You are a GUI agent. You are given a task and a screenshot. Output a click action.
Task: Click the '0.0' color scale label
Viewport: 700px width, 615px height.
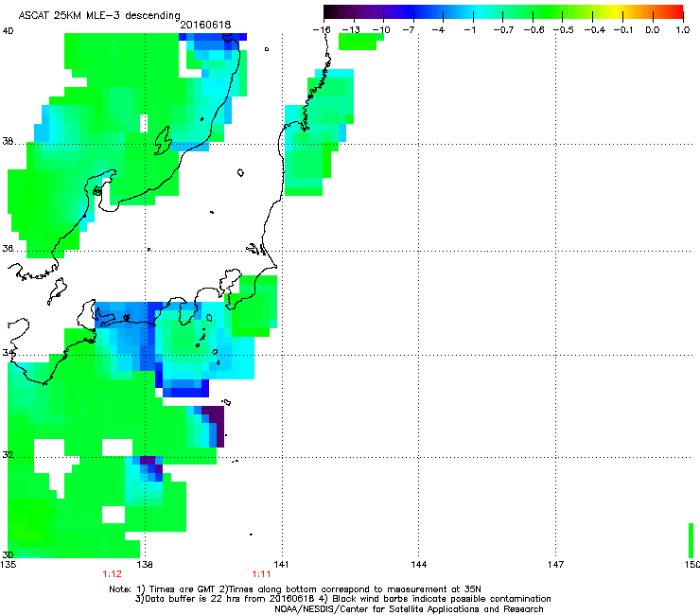(653, 30)
